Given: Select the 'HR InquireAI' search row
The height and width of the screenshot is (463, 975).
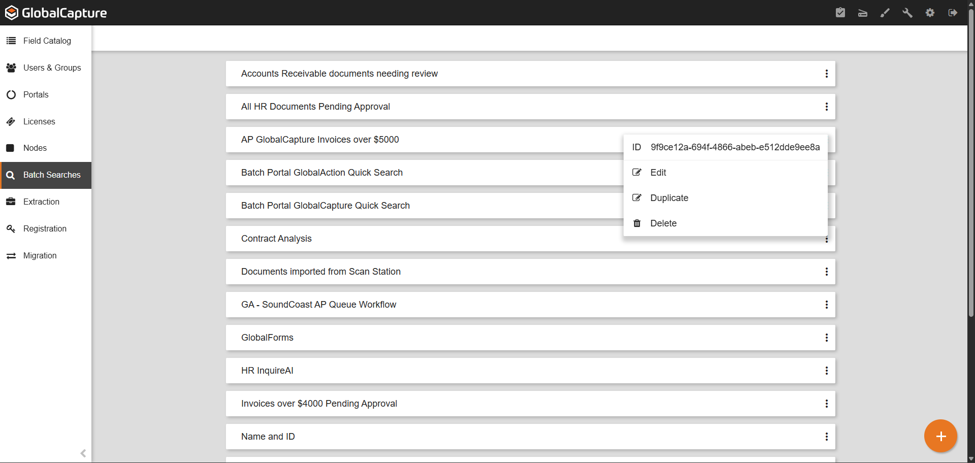Looking at the screenshot, I should click(x=530, y=370).
